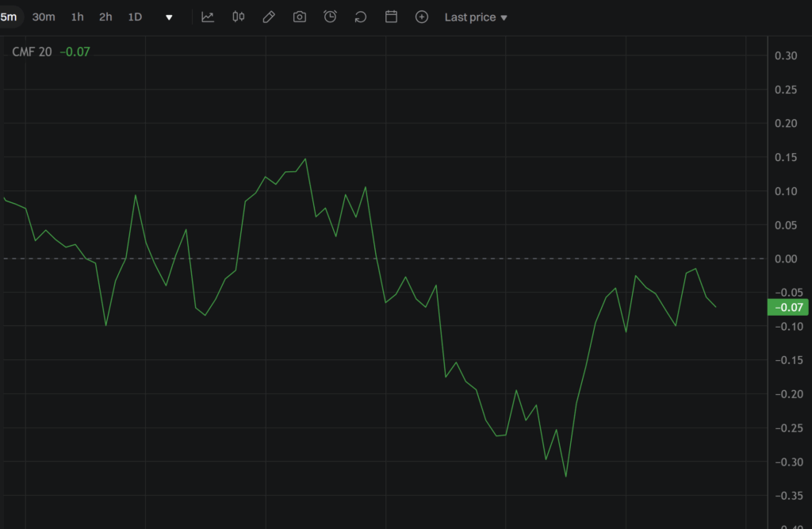Click the CMF 20 indicator label
The image size is (812, 529).
coord(32,52)
